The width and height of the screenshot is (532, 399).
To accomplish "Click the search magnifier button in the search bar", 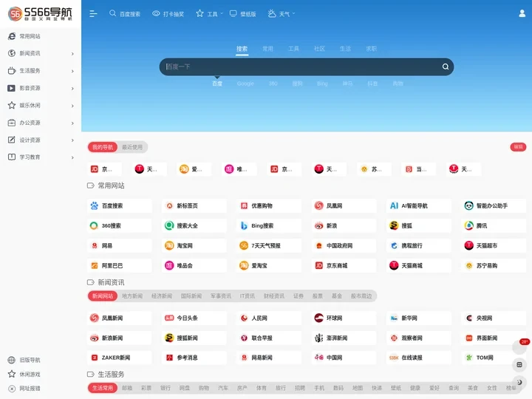I will click(445, 66).
